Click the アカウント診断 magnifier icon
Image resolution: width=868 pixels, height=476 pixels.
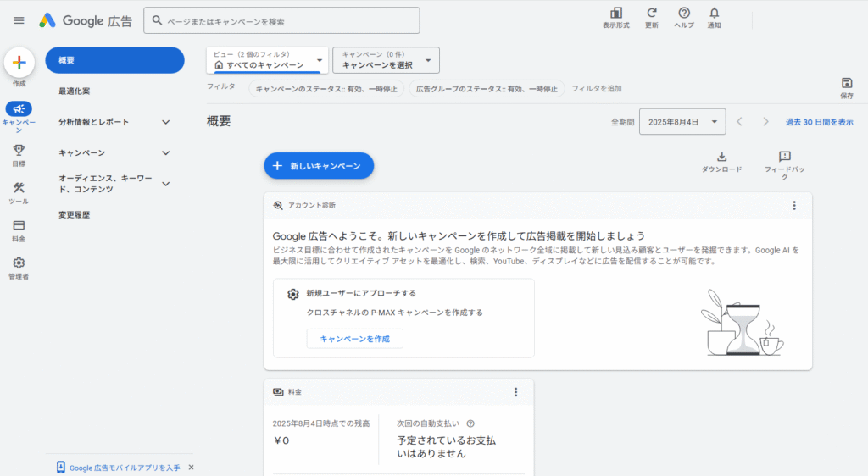(x=278, y=205)
